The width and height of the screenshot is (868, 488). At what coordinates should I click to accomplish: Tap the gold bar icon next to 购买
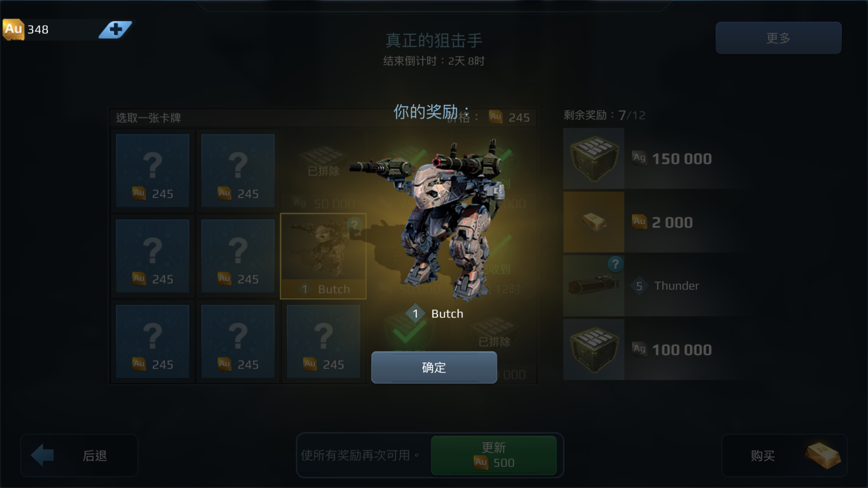(823, 455)
